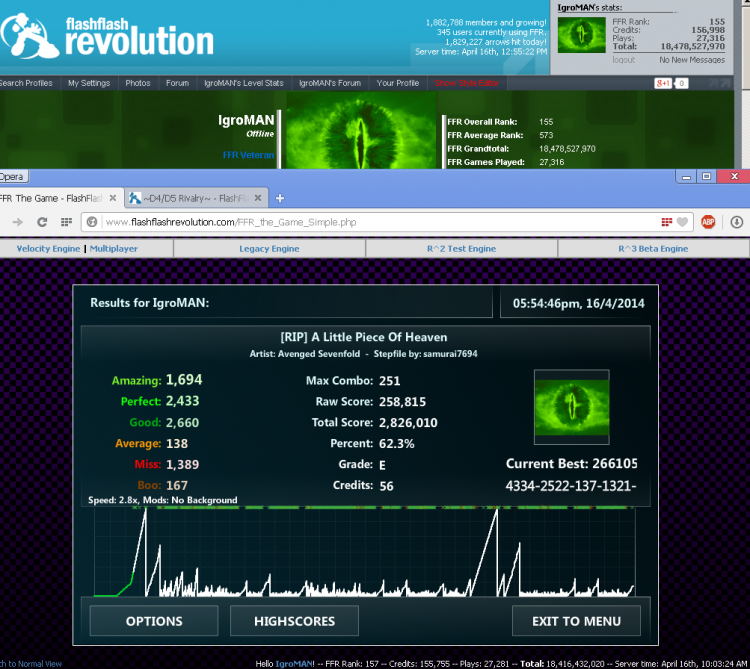Click the large profile eye image

pyautogui.click(x=361, y=130)
